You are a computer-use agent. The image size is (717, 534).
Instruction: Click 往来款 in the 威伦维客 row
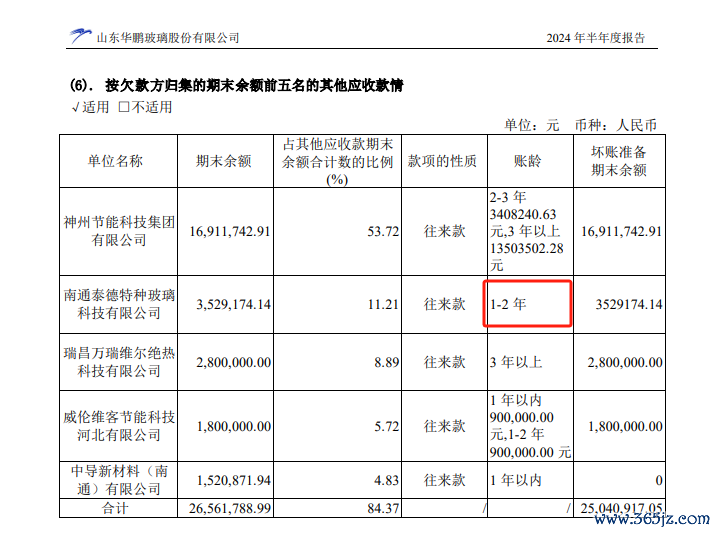(444, 427)
